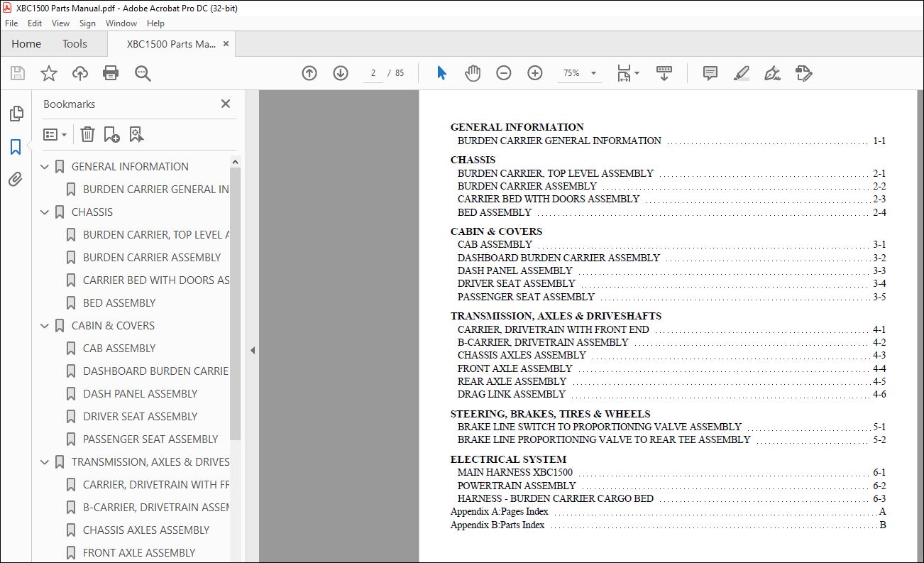Click the STEERING, BRAKES, TIRES & WHEELS heading
Image resolution: width=924 pixels, height=563 pixels.
(x=550, y=414)
